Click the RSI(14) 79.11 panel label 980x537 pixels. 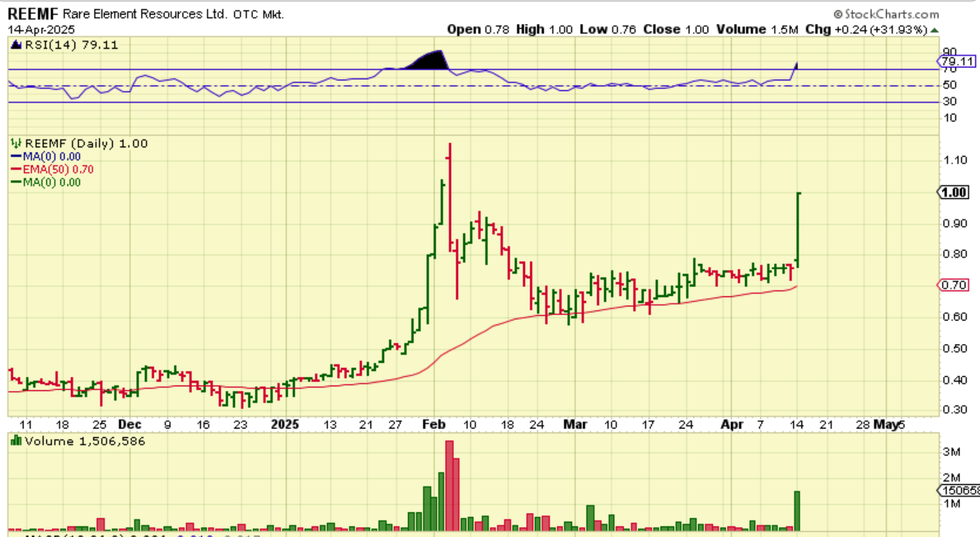[x=71, y=45]
